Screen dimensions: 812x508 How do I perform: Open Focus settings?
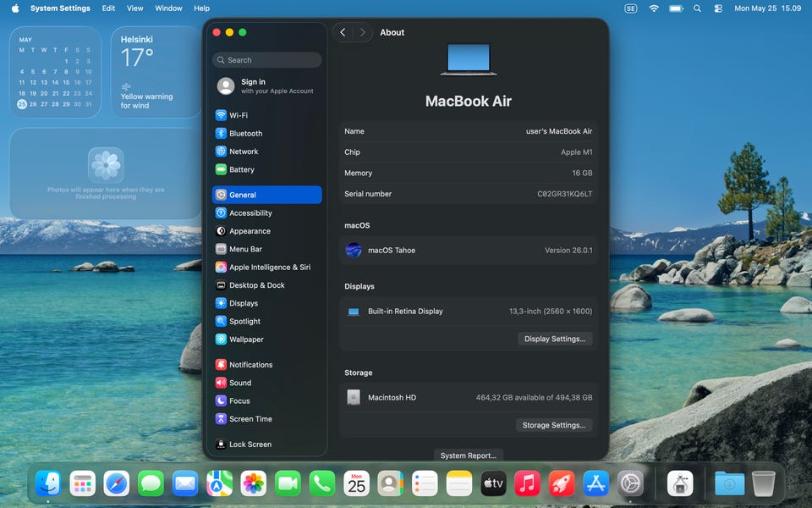point(266,400)
